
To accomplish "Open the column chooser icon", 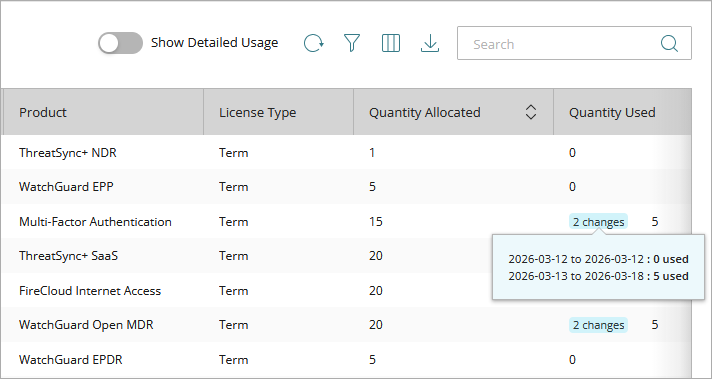I will (x=391, y=44).
